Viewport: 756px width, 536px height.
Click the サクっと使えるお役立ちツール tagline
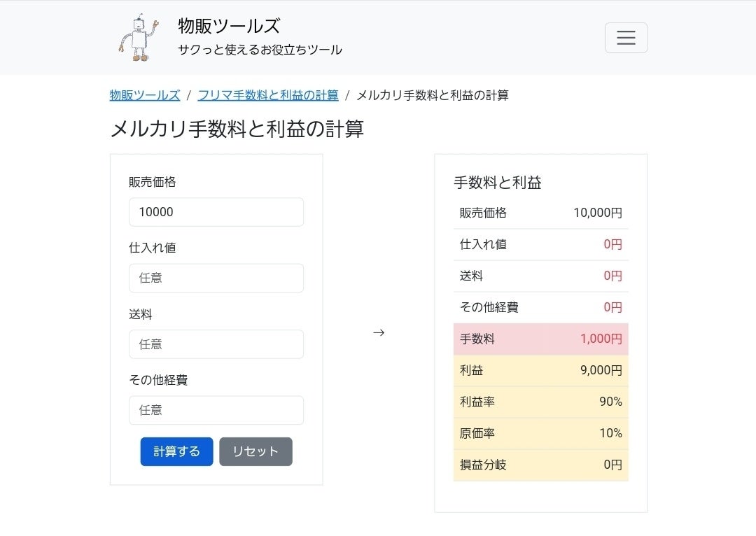point(260,50)
